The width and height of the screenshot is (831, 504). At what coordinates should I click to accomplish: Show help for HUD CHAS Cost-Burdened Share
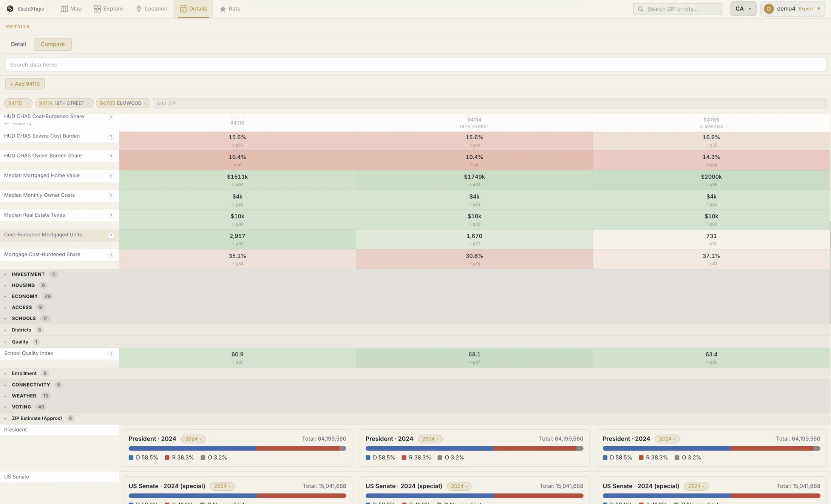[111, 117]
